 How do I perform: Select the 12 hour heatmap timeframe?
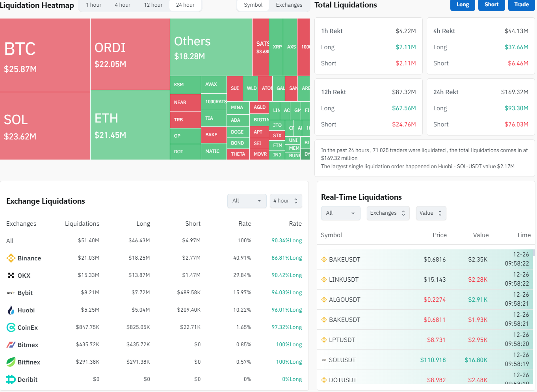153,5
